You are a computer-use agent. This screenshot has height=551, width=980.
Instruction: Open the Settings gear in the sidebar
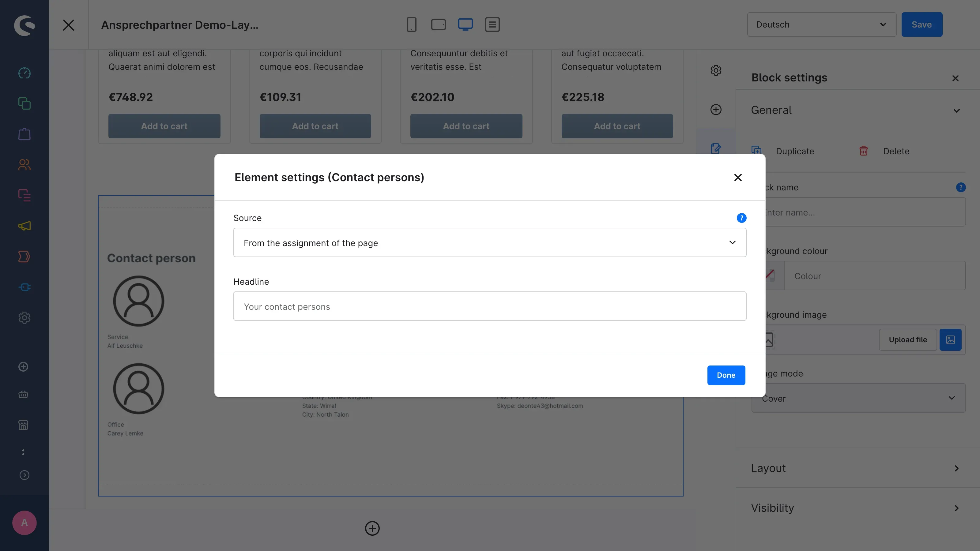(x=24, y=317)
